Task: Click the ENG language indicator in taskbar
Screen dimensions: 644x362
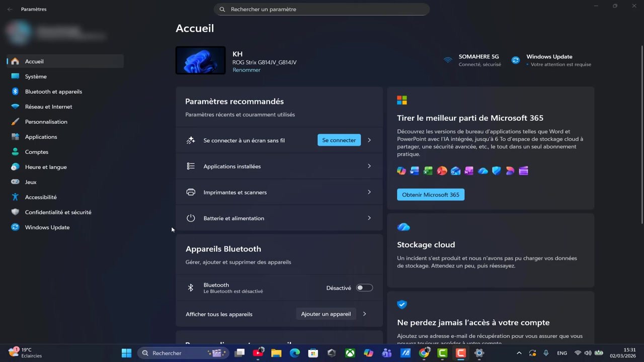Action: (x=562, y=353)
